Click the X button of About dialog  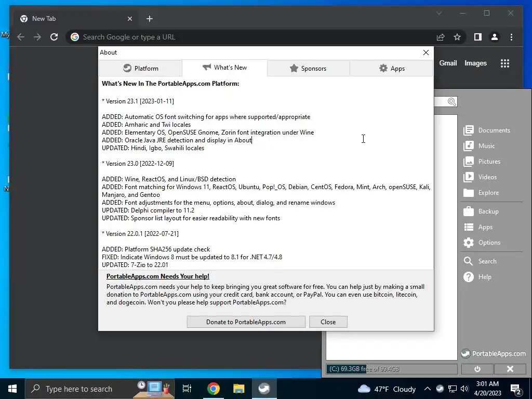[426, 52]
